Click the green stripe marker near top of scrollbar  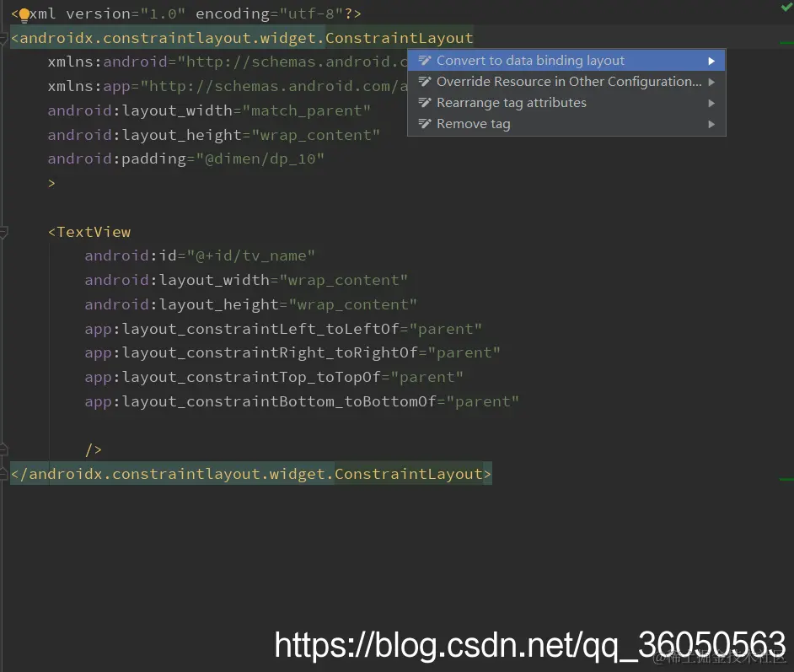point(787,43)
